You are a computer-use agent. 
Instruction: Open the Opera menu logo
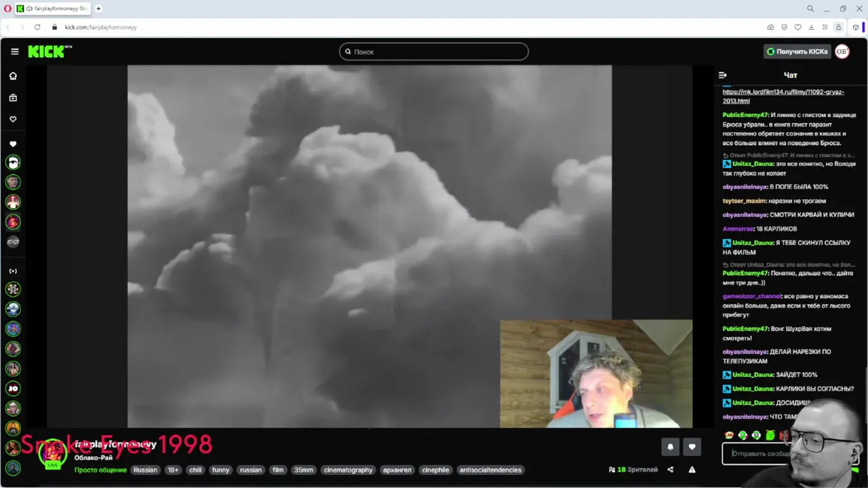click(7, 9)
